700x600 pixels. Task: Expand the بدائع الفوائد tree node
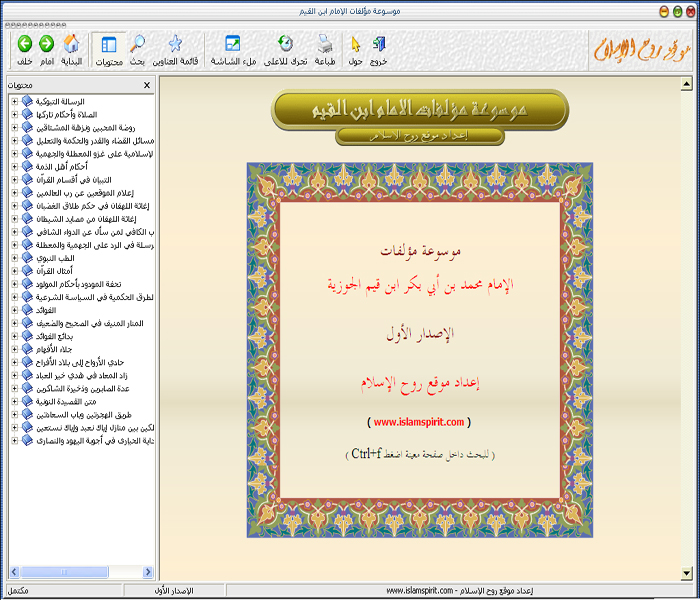point(14,336)
